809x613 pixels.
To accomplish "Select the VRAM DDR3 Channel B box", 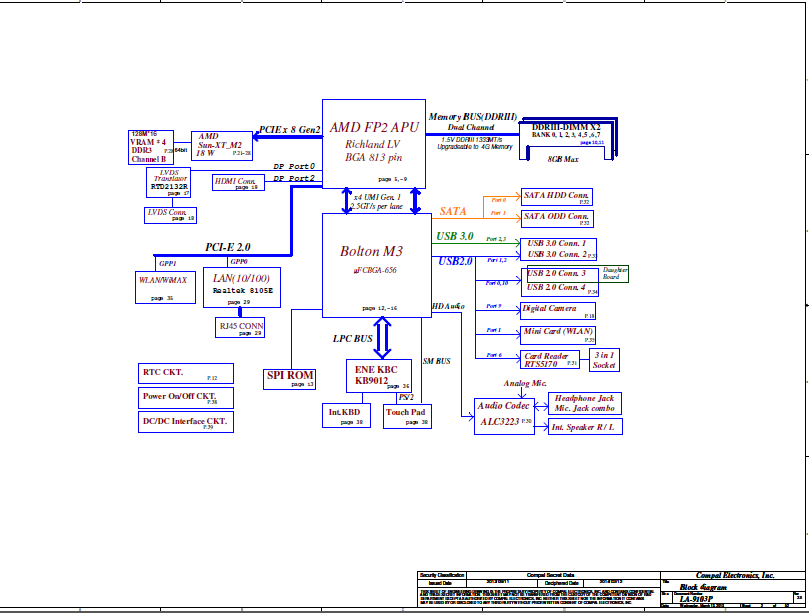I will [151, 147].
